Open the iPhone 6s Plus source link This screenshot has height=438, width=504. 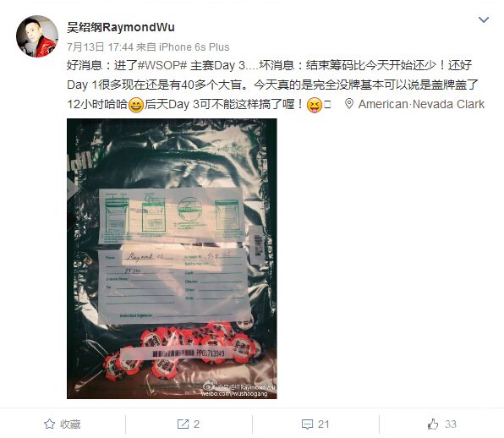194,47
